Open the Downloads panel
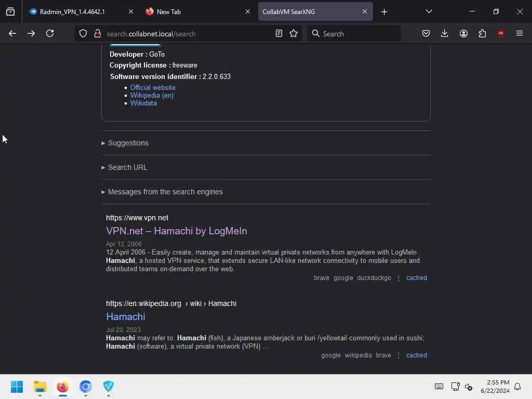The height and width of the screenshot is (399, 532). pyautogui.click(x=445, y=33)
